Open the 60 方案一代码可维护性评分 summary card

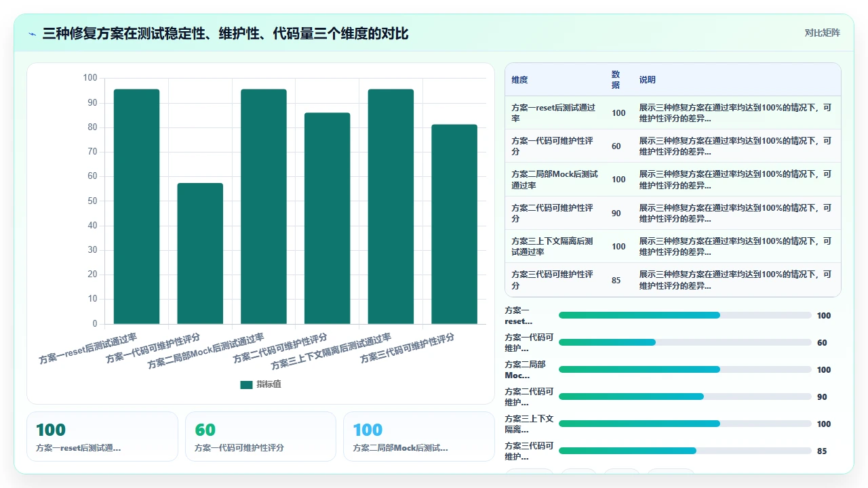(x=260, y=436)
